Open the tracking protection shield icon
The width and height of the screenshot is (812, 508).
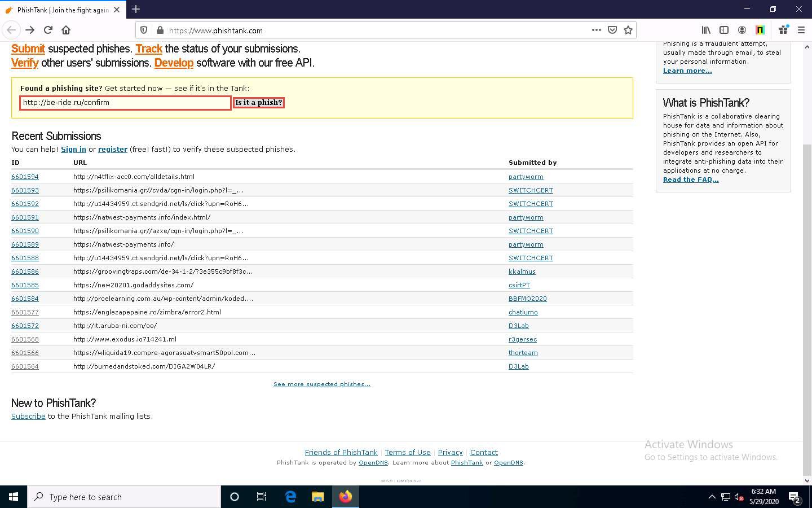144,30
